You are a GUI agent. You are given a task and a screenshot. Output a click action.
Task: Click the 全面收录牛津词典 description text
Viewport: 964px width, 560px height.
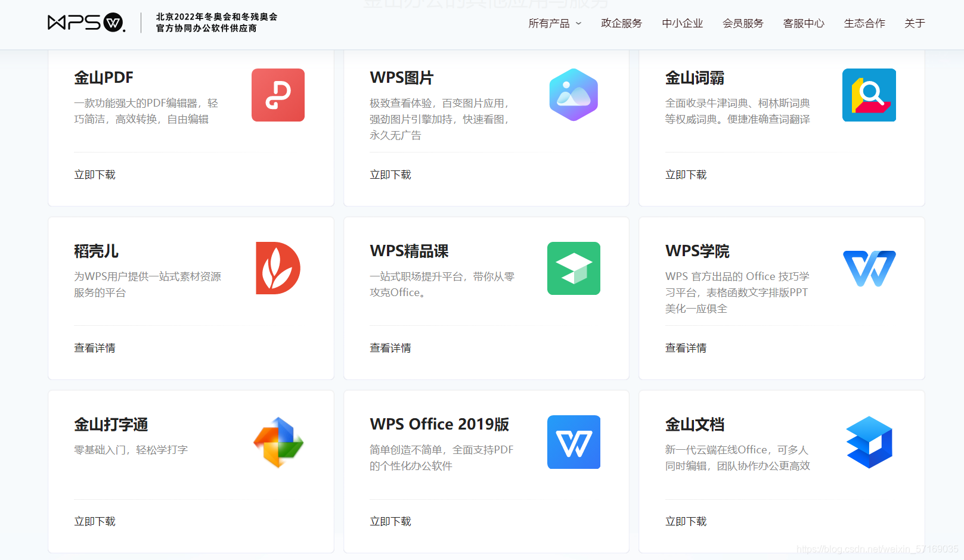pos(738,111)
